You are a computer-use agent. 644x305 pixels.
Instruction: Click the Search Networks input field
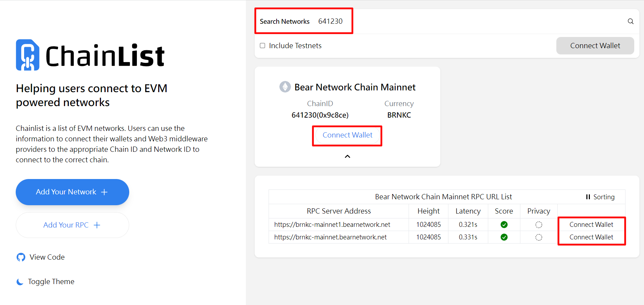pos(454,21)
